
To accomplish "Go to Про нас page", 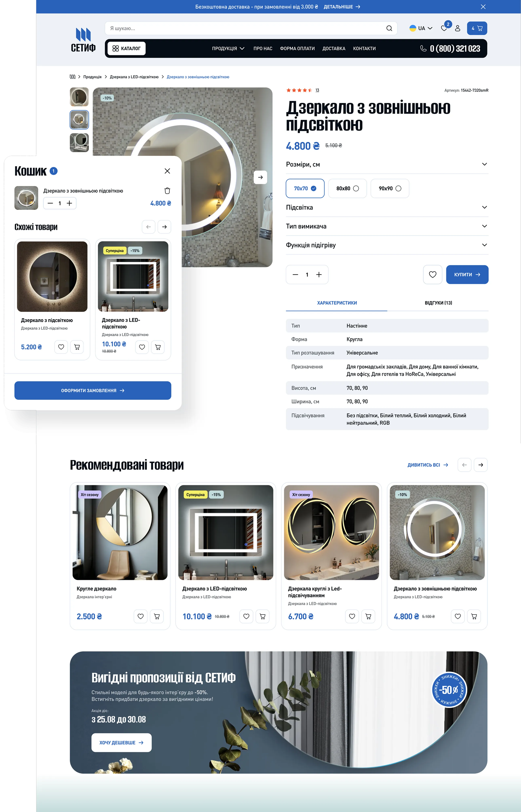I will coord(263,48).
